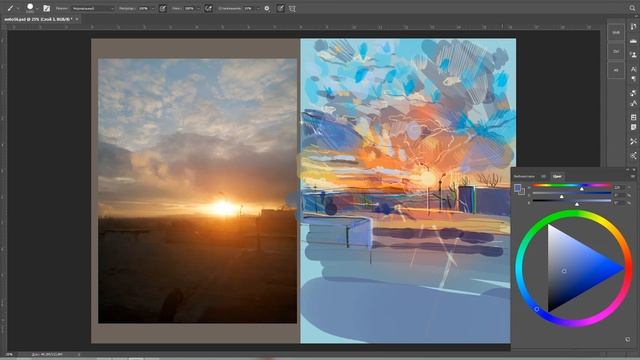Image resolution: width=640 pixels, height=360 pixels.
Task: Select the foreground color swatch
Action: 518,188
